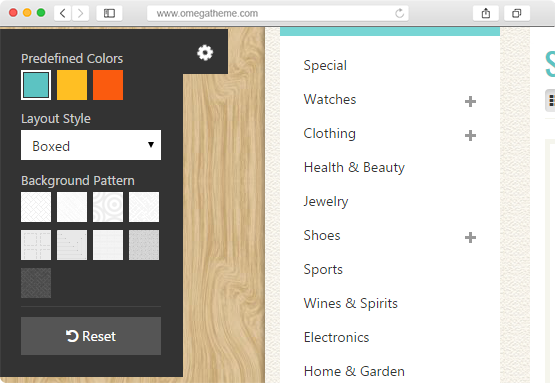
Task: Go back with the browser back arrow
Action: 63,13
